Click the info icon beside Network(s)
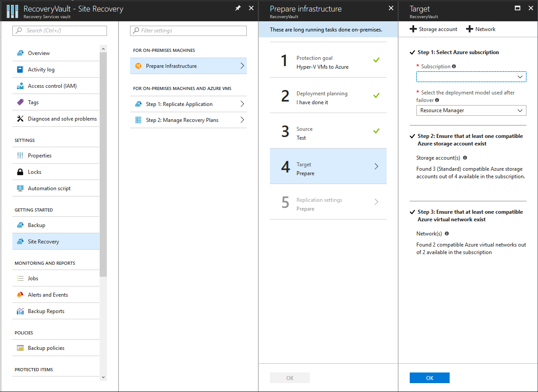This screenshot has height=392, width=538. pos(447,234)
